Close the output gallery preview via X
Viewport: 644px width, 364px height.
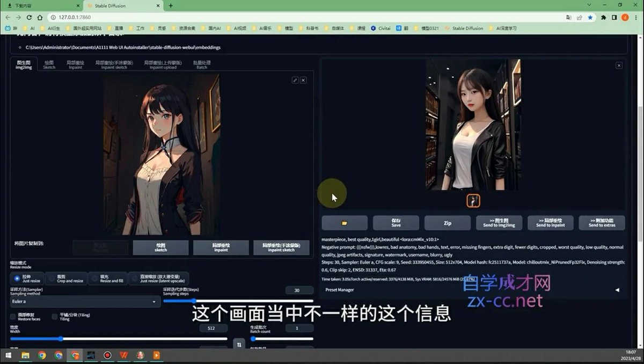click(619, 65)
